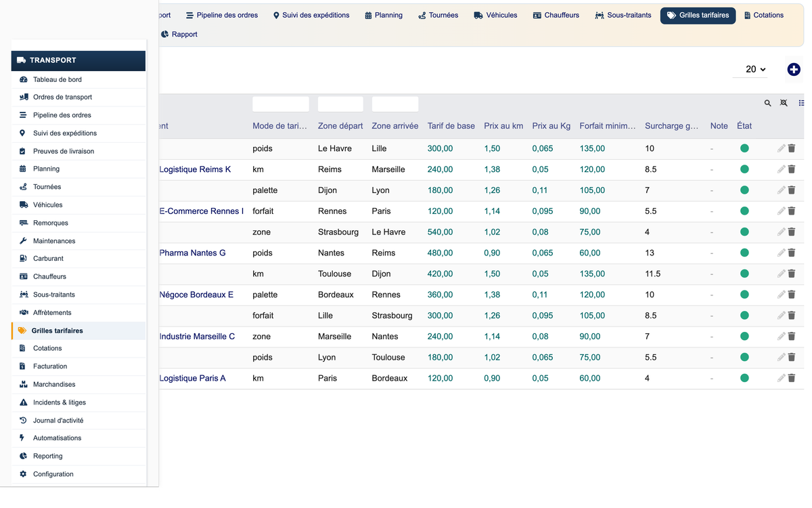
Task: Open the Cotations top tab
Action: (763, 15)
